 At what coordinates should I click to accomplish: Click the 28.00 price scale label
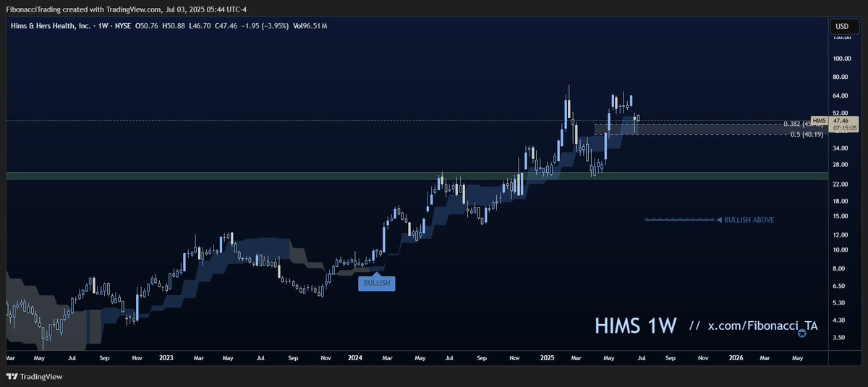tap(842, 164)
